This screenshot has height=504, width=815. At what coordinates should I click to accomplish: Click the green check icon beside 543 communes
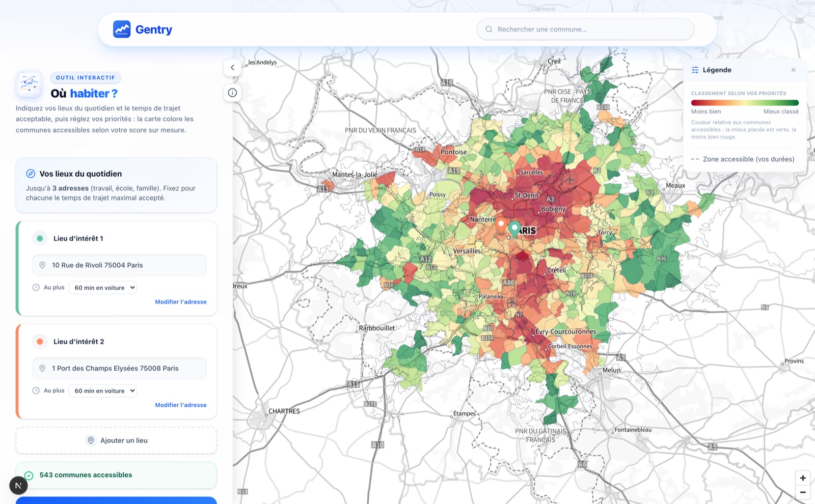[x=29, y=475]
